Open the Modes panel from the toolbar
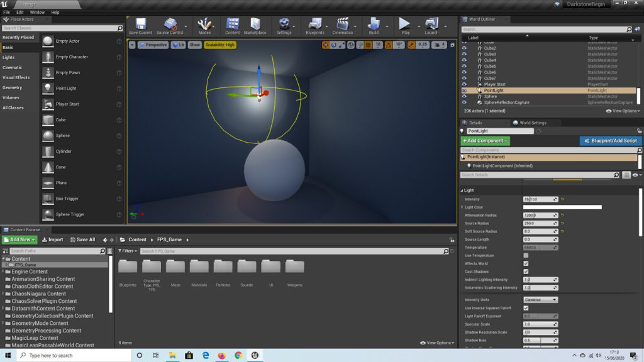This screenshot has height=362, width=644. (x=204, y=25)
